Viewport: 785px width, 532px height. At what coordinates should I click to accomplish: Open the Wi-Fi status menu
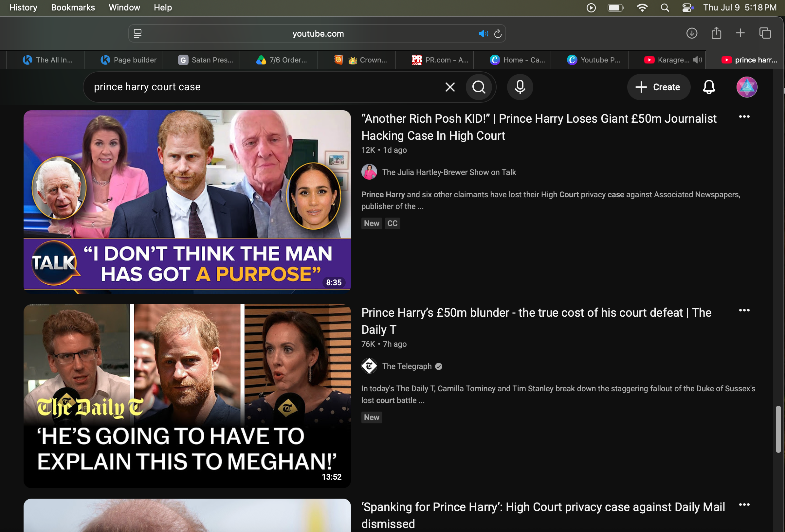pyautogui.click(x=642, y=8)
